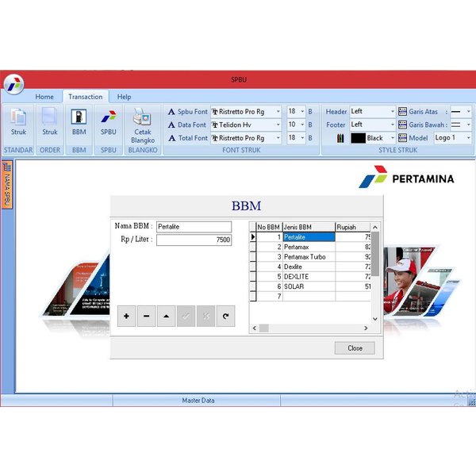Open the Footer alignment dropdown
Image resolution: width=476 pixels, height=476 pixels.
(392, 125)
